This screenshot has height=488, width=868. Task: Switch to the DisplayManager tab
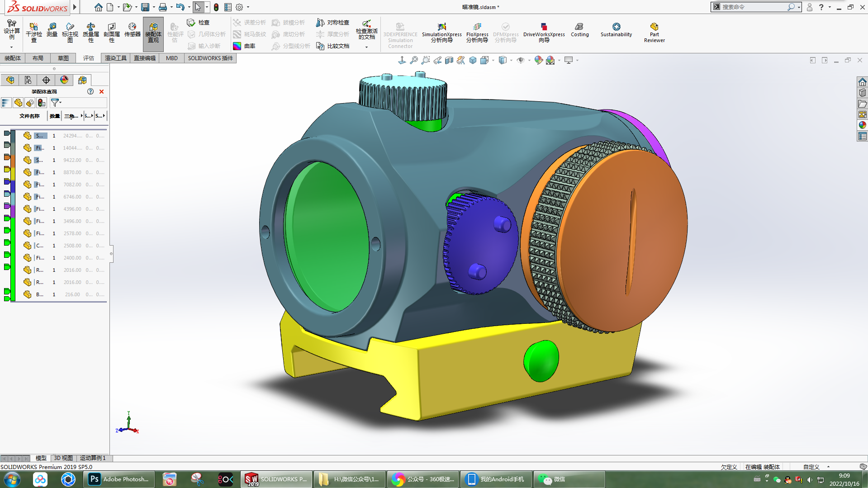(64, 80)
